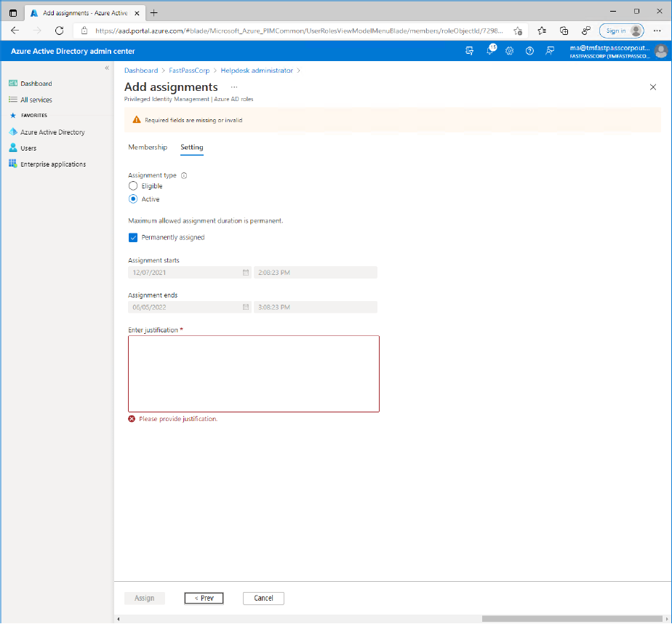Follow the Helpdesk administrator breadcrumb link
This screenshot has width=672, height=624.
click(257, 71)
